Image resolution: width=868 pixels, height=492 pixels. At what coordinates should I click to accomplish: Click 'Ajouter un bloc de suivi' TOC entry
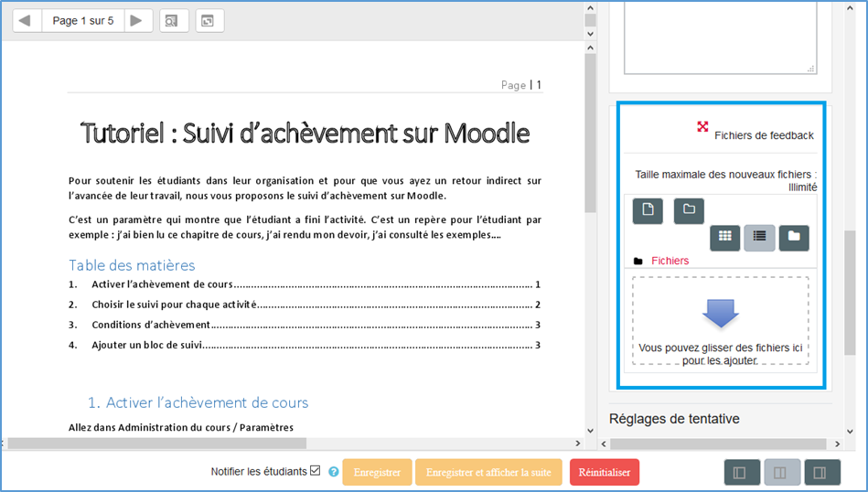pos(305,345)
